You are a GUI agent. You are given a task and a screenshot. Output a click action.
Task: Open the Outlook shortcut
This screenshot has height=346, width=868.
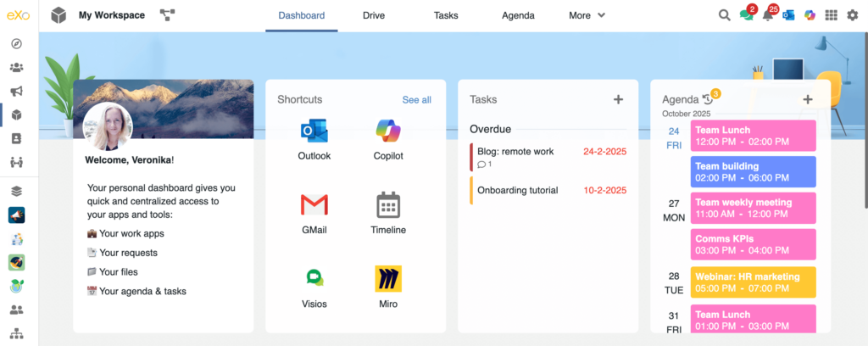click(x=314, y=131)
